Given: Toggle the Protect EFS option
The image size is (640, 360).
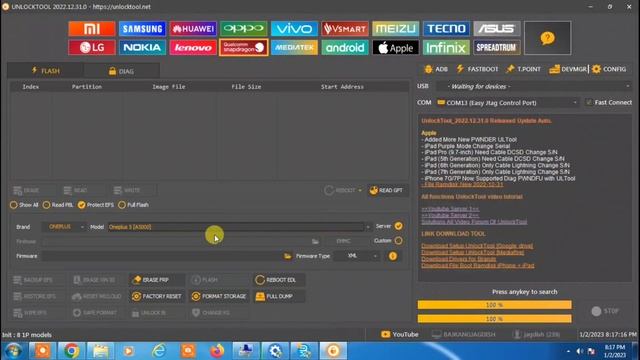Looking at the screenshot, I should [x=96, y=205].
